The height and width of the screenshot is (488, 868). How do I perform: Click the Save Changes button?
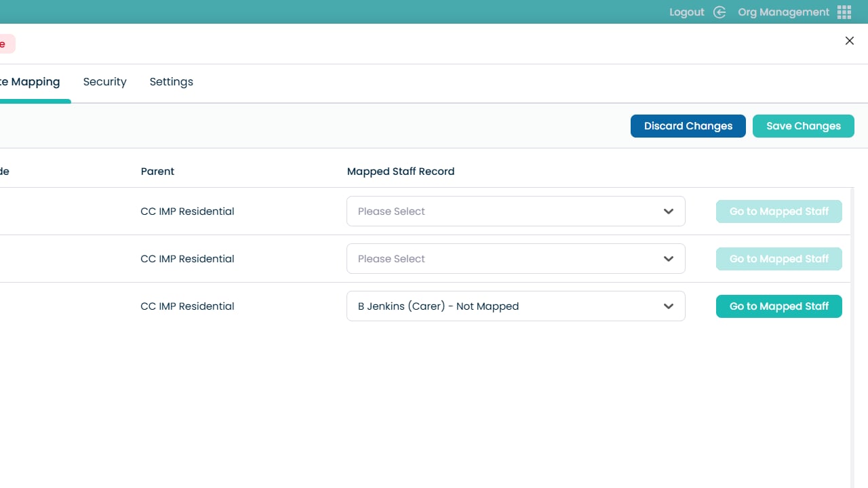click(803, 126)
